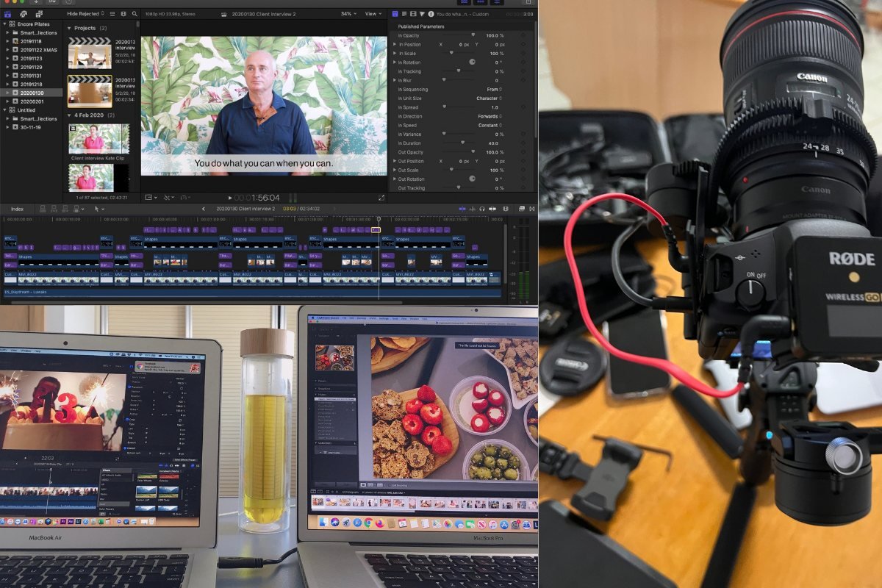
Task: Switch to the Video inspector tab
Action: click(413, 14)
